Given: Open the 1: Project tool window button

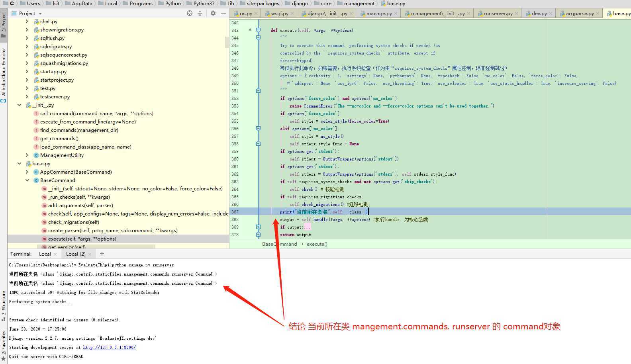Looking at the screenshot, I should [x=4, y=25].
